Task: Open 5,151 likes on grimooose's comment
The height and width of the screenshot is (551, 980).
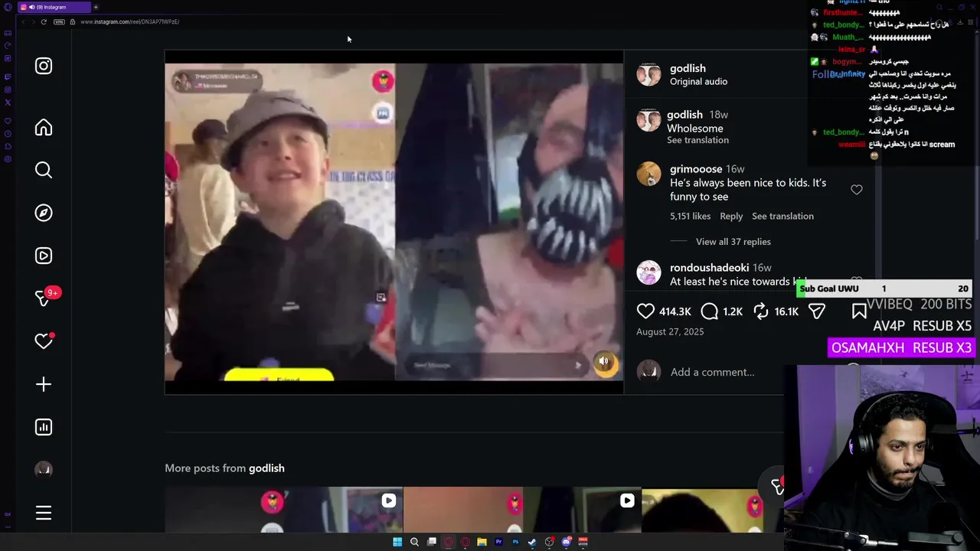Action: pyautogui.click(x=690, y=216)
